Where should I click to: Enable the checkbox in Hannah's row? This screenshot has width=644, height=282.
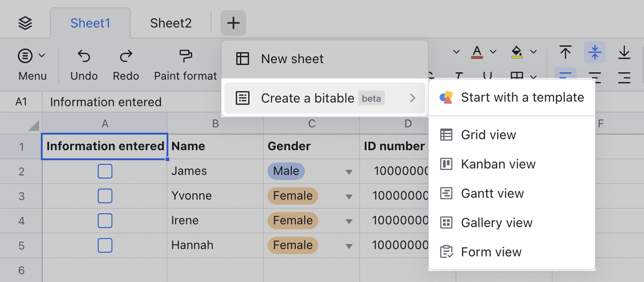click(x=105, y=245)
